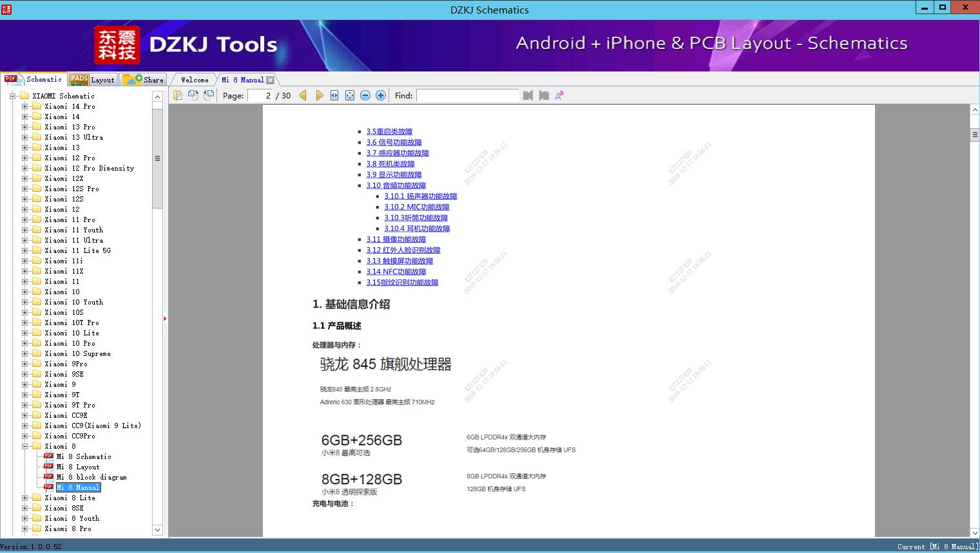Click the third rotate page toolbar icon

[208, 95]
